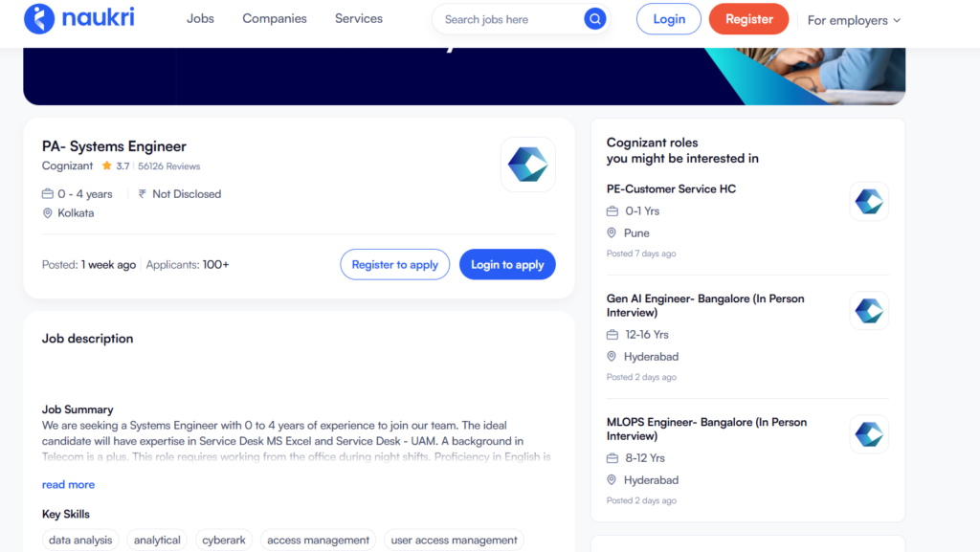Open Cognizant logo beside PA- Systems Engineer
980x552 pixels.
click(x=527, y=165)
